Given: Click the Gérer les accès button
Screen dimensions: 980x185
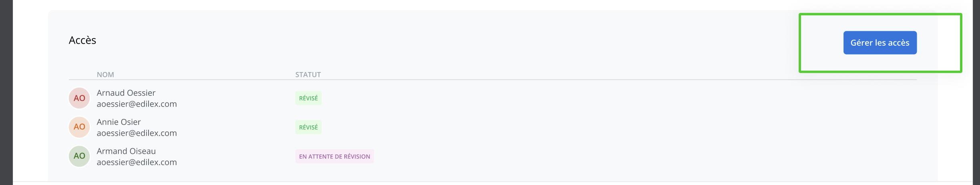Looking at the screenshot, I should pos(880,43).
